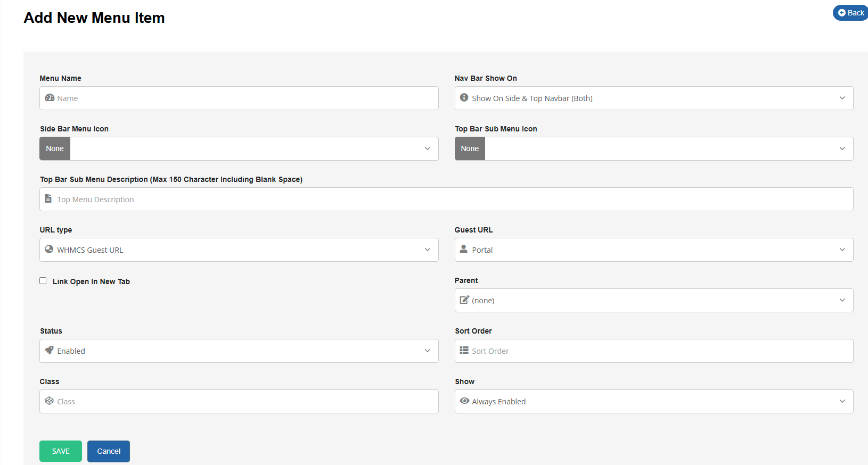Viewport: 868px width, 465px height.
Task: Go back using the Back button
Action: pos(850,13)
